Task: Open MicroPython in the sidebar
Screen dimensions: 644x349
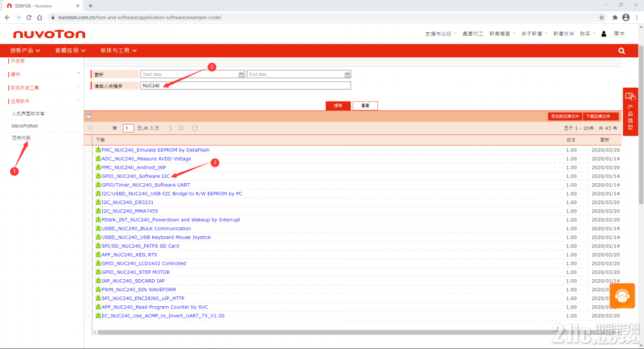Action: point(24,126)
